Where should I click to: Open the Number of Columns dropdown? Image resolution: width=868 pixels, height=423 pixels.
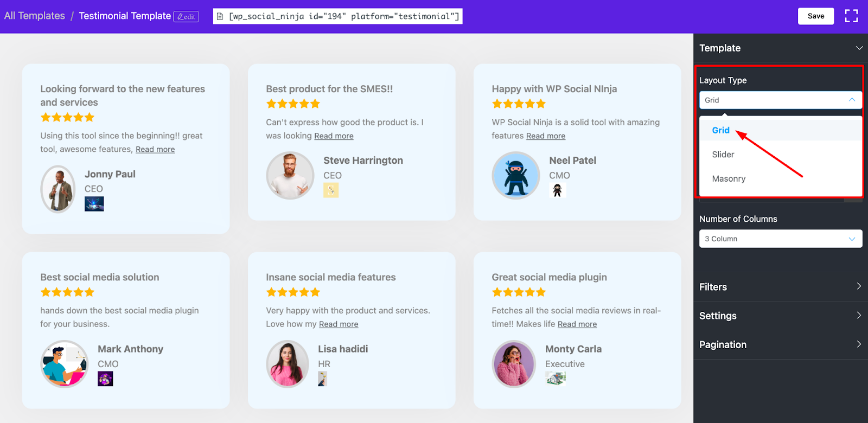coord(781,239)
